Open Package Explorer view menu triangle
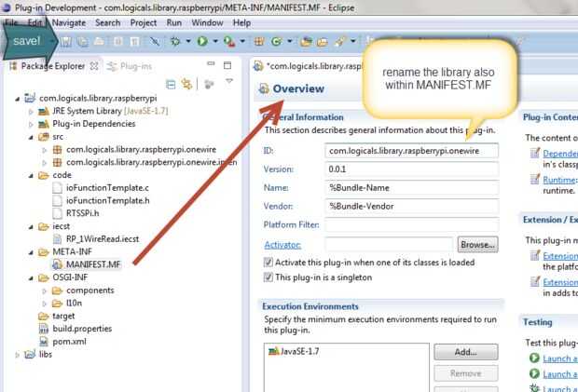The height and width of the screenshot is (392, 578). click(x=229, y=81)
